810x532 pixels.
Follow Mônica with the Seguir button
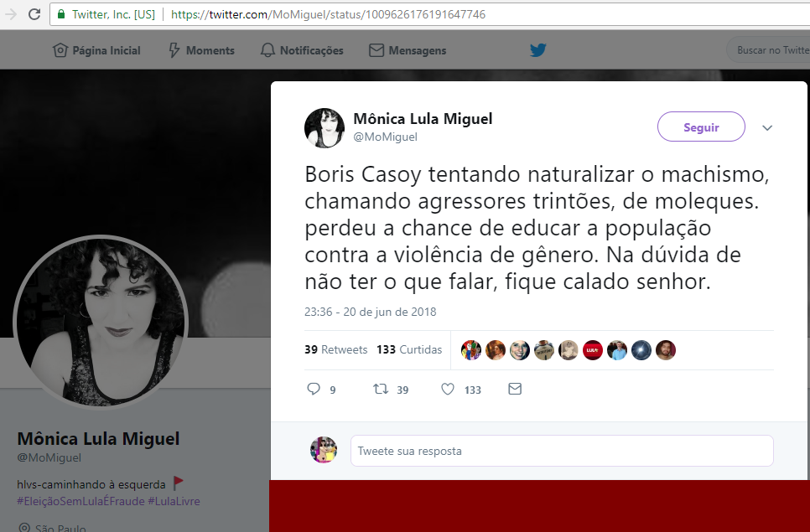click(x=701, y=127)
